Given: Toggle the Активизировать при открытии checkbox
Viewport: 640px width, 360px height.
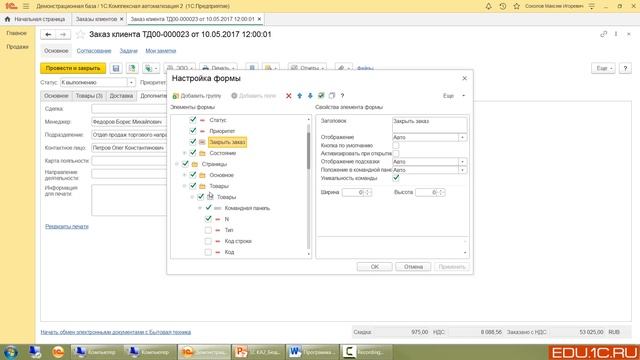Looking at the screenshot, I should point(396,153).
